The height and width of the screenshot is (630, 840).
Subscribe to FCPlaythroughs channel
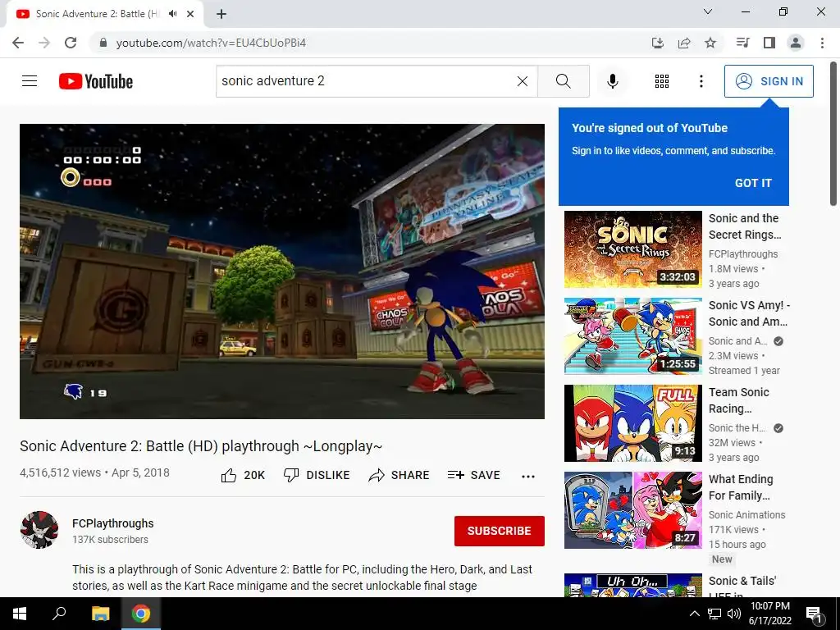click(500, 531)
